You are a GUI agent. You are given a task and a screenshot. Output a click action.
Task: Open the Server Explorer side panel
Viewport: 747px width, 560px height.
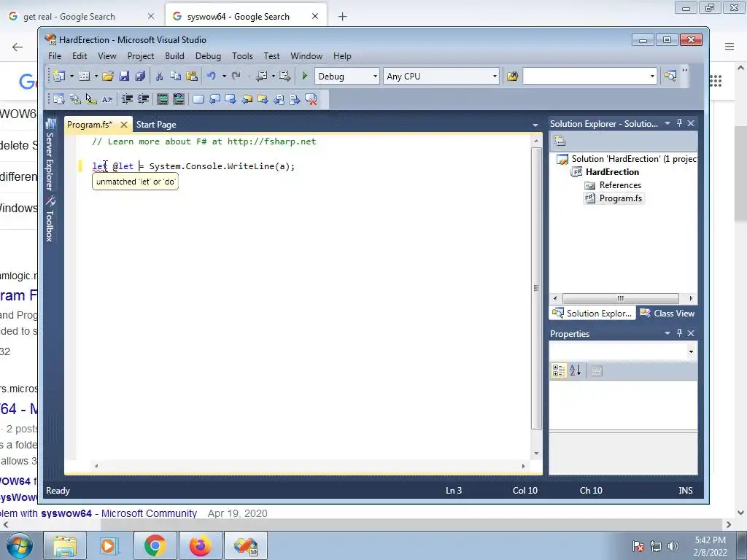50,155
